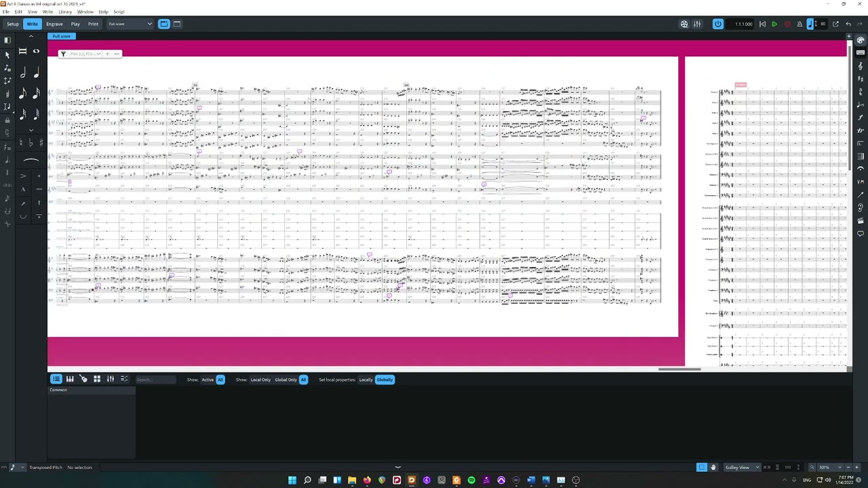Show Global Only properties
The height and width of the screenshot is (488, 868).
[x=285, y=380]
